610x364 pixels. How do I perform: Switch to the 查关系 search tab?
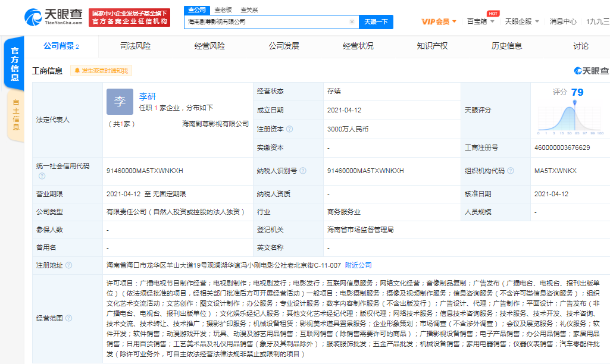coord(249,10)
